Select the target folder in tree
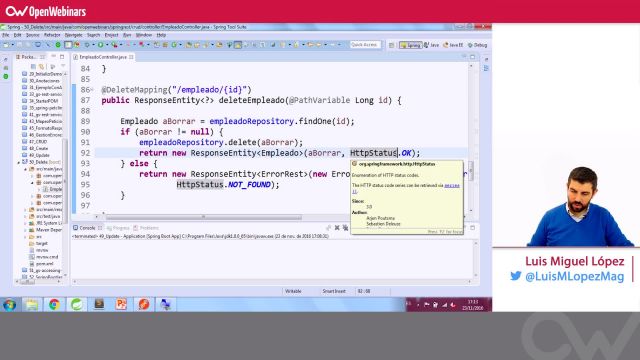The width and height of the screenshot is (640, 360). pyautogui.click(x=39, y=243)
